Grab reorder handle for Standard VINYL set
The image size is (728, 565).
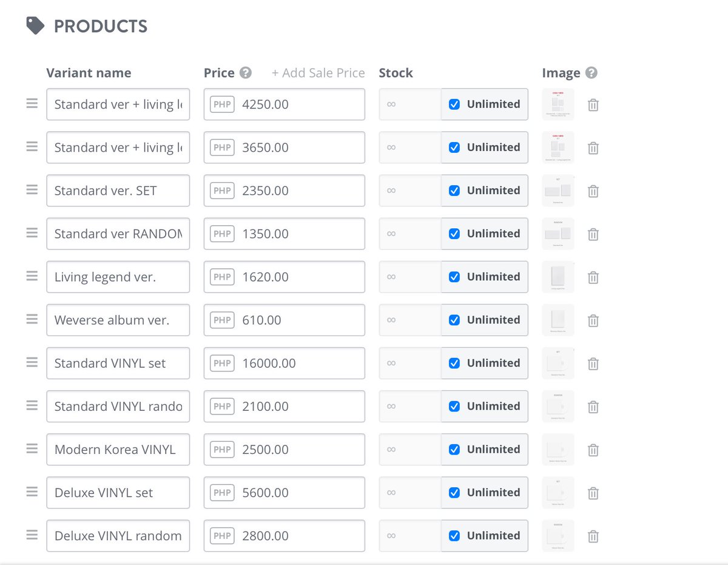32,362
